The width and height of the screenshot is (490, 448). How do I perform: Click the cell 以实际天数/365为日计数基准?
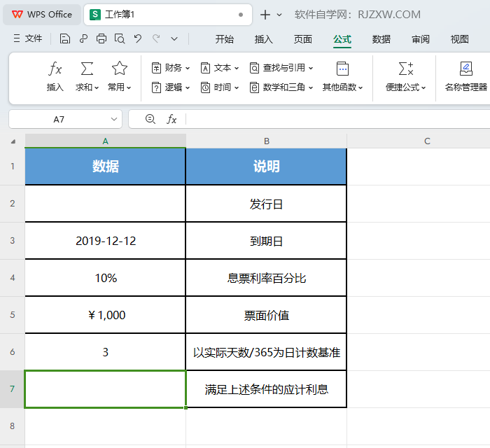[x=266, y=352]
